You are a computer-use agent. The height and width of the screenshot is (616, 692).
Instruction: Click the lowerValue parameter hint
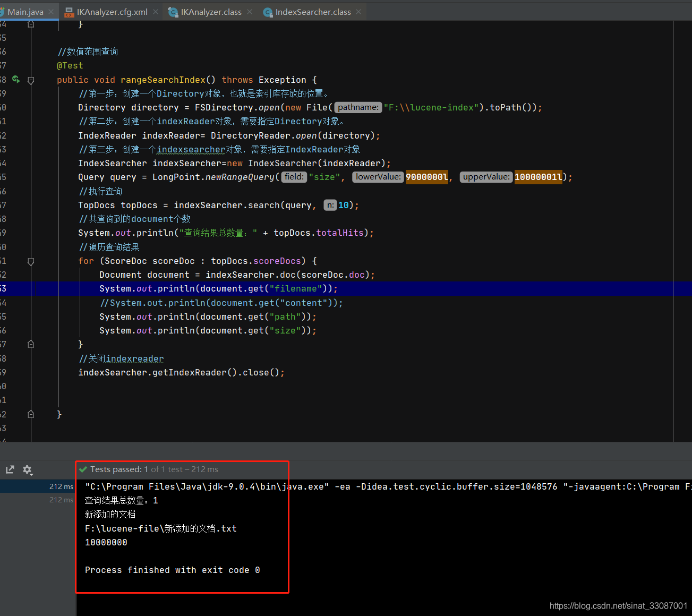(378, 177)
